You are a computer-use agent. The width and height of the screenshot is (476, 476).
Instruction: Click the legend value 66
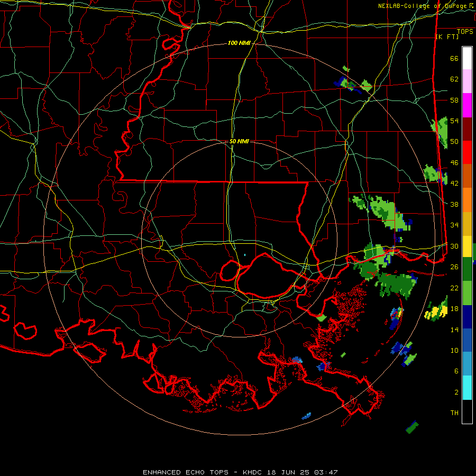[x=454, y=58]
